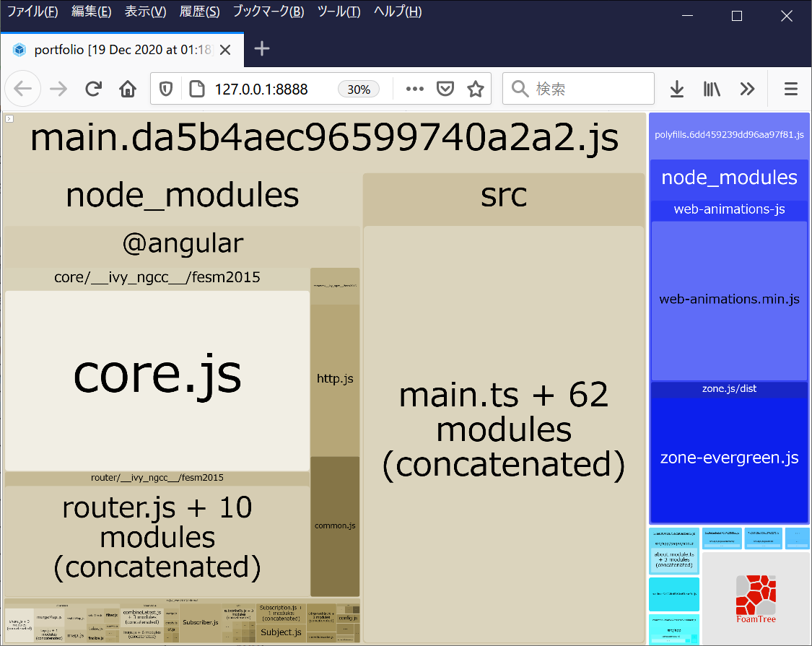Select about.module.ts + 3 modules block

(674, 560)
